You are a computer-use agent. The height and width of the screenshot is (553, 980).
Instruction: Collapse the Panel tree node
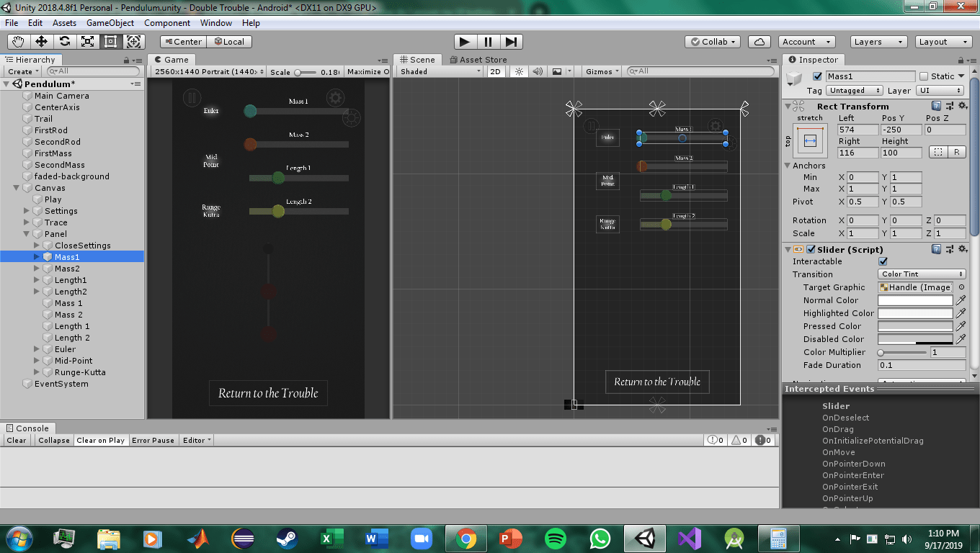27,234
